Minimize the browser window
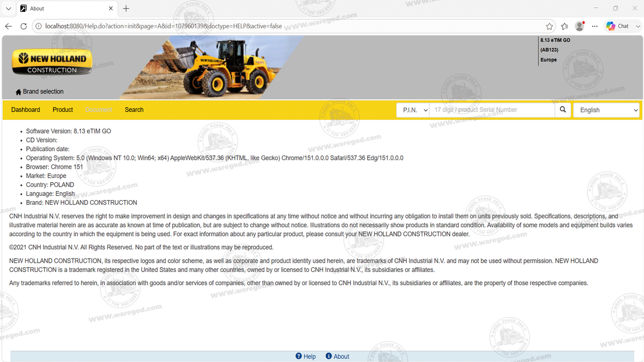Image resolution: width=644 pixels, height=362 pixels. point(597,9)
